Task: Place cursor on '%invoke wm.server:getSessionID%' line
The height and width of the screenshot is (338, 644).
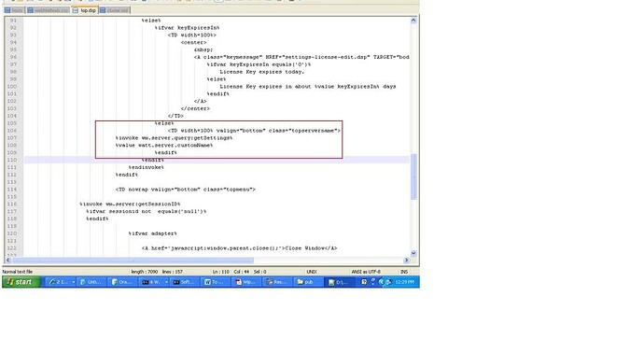Action: 130,204
